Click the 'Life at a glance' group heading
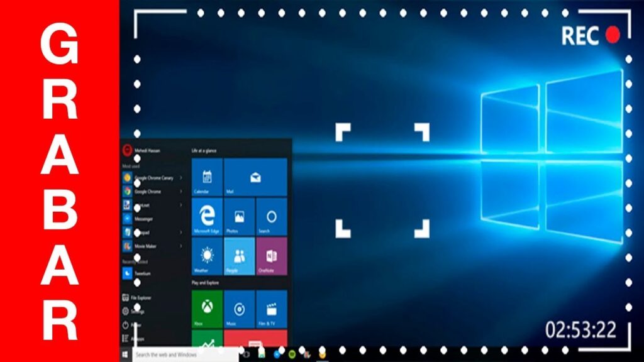 (204, 151)
